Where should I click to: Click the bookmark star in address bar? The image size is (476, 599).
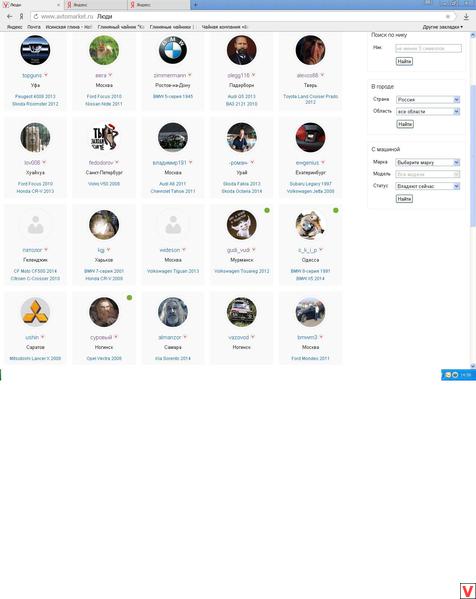coord(448,16)
